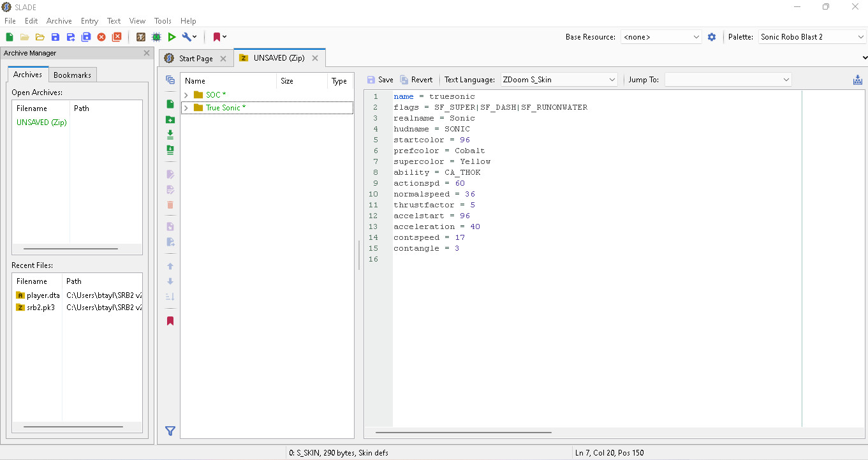Click the Import Files icon in entry toolbar
This screenshot has height=460, width=868.
click(x=170, y=135)
